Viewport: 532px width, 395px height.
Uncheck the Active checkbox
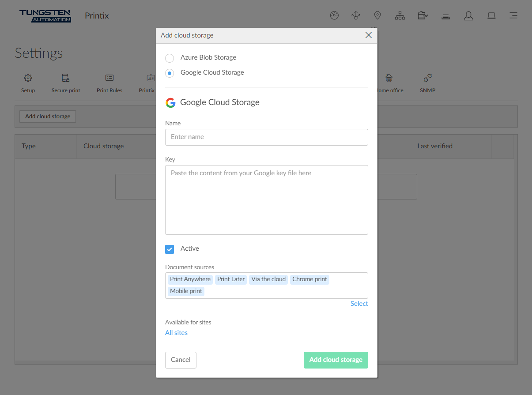point(170,249)
